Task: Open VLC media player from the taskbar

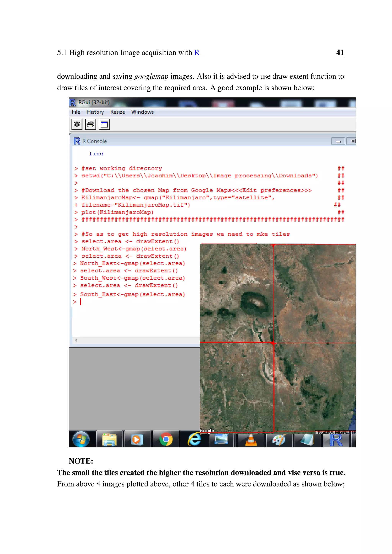Action: [251, 440]
